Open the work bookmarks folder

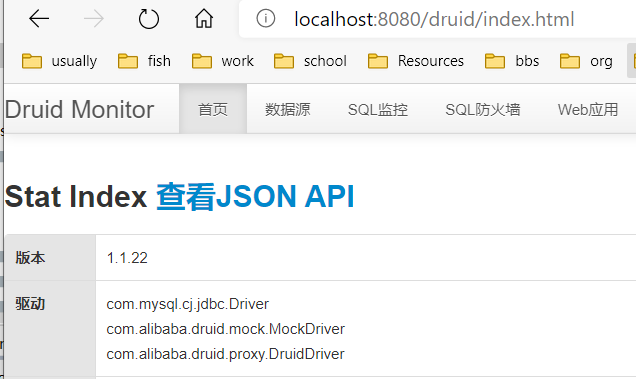click(223, 61)
